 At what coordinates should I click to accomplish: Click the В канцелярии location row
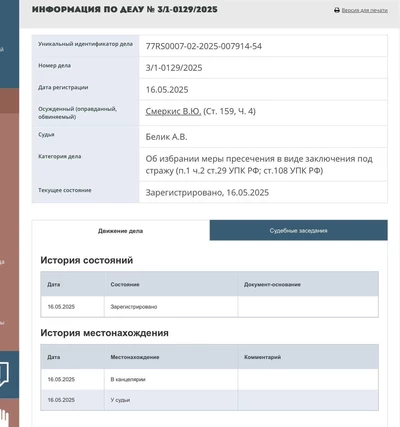(x=209, y=379)
